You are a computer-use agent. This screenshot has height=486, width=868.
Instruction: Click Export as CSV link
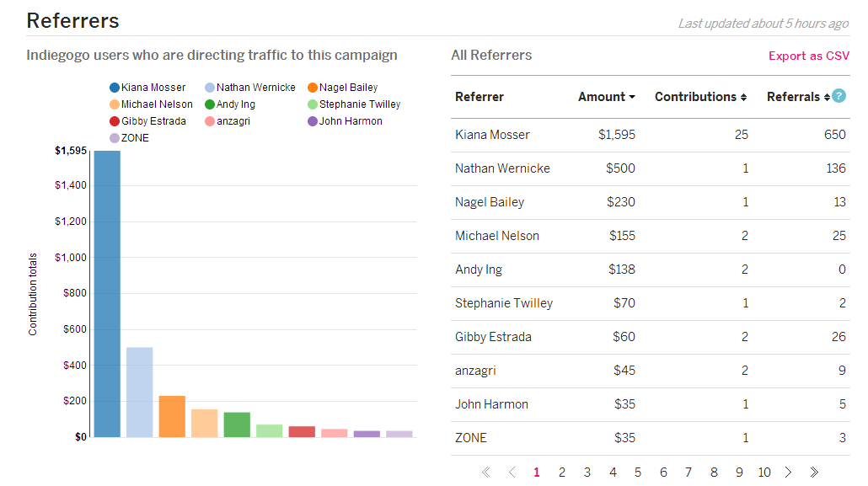point(809,56)
